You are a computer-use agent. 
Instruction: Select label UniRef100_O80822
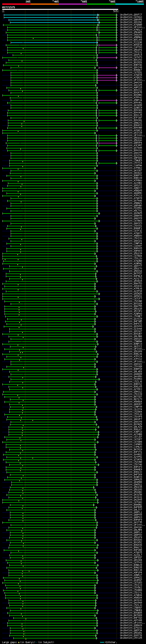[131, 173]
